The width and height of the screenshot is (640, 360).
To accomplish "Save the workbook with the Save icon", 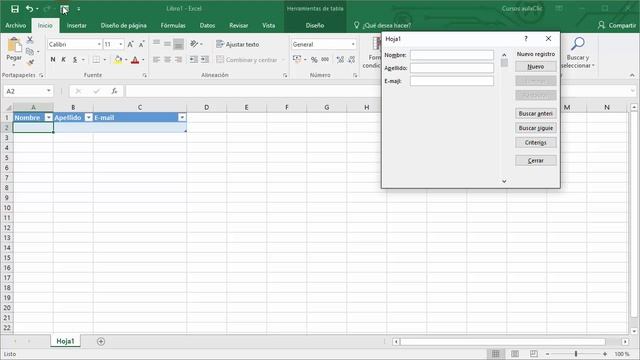I will [x=15, y=9].
